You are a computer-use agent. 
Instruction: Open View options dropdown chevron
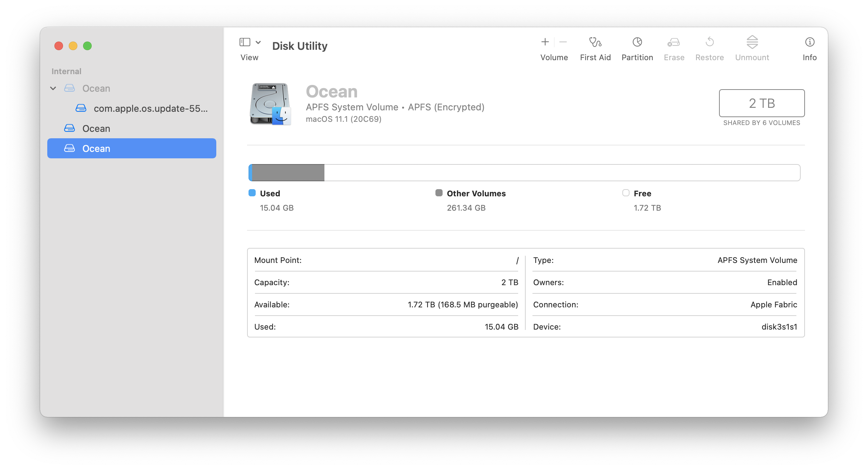click(258, 42)
